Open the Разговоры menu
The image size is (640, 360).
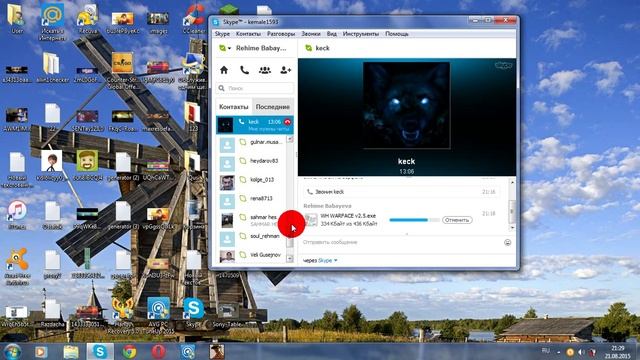[x=281, y=34]
